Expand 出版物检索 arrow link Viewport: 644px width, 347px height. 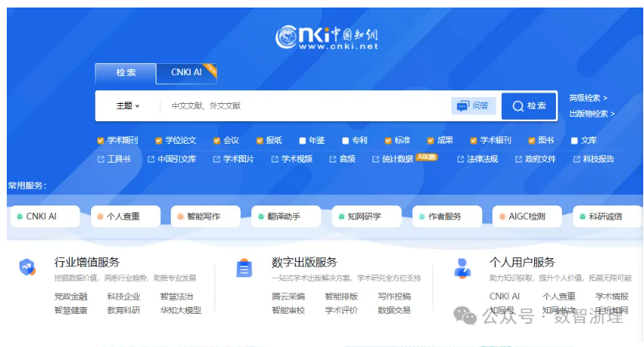[591, 114]
